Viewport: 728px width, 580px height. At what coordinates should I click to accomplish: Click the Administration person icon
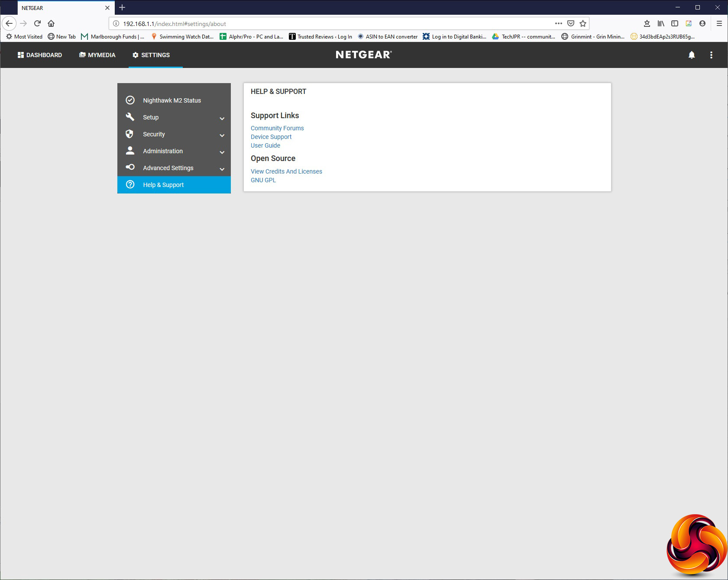coord(130,151)
